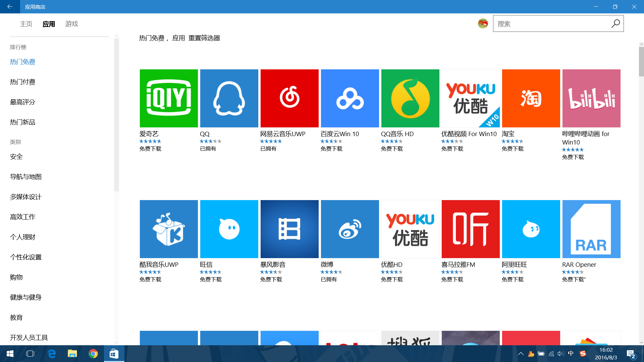
Task: Choose the 购物 category
Action: pos(16,277)
